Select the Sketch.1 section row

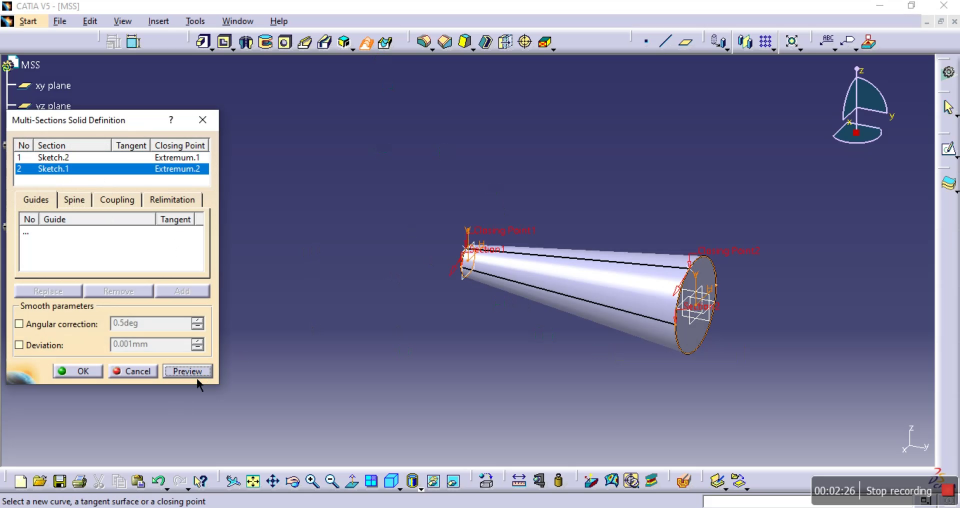[x=111, y=169]
